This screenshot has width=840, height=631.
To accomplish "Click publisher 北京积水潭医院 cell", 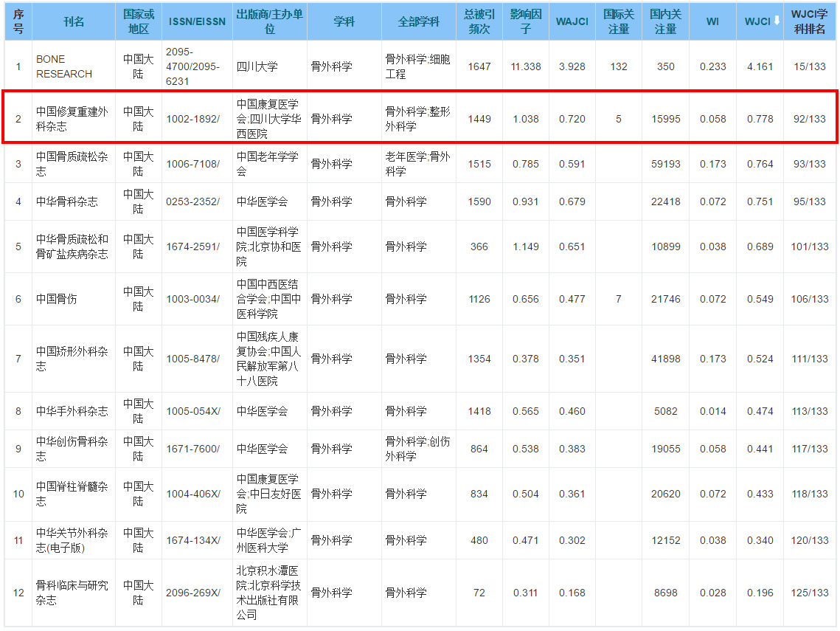I will point(269,593).
